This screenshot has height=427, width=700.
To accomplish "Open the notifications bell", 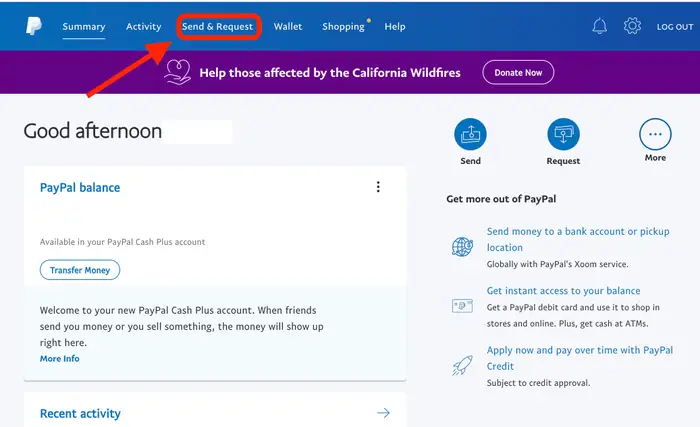I will 600,26.
